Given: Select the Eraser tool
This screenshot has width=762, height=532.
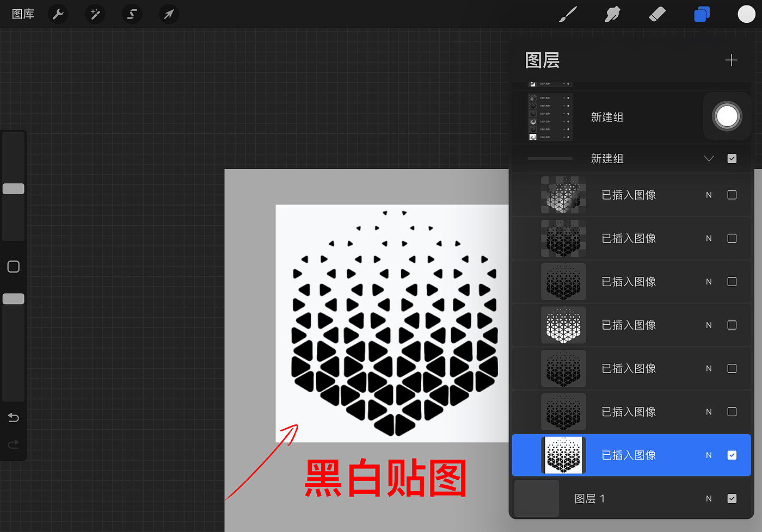Looking at the screenshot, I should point(657,14).
